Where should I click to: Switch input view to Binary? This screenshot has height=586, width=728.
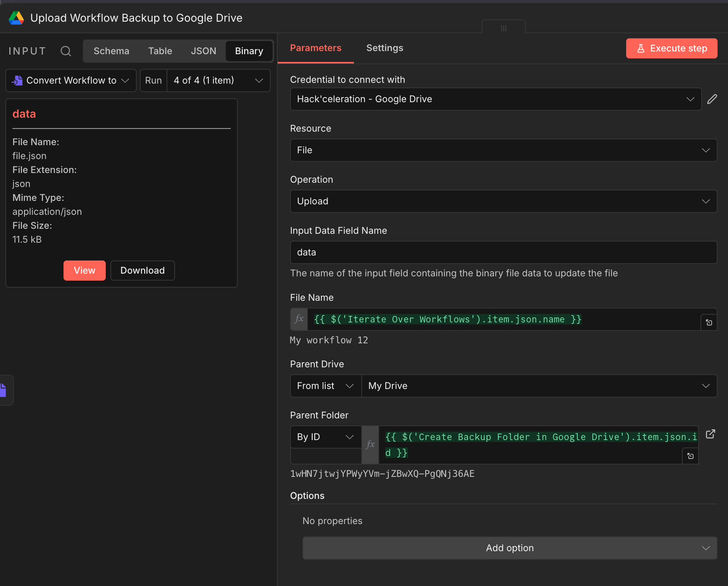click(249, 51)
